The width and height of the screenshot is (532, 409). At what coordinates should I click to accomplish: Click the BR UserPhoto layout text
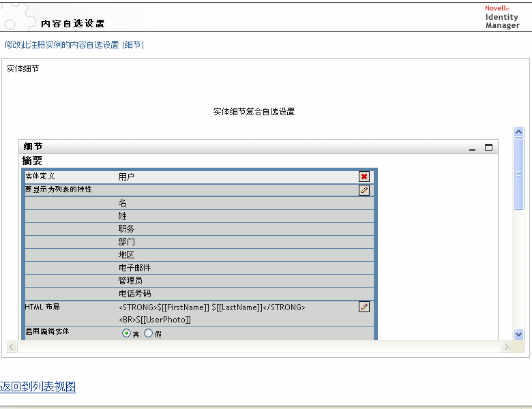point(155,320)
